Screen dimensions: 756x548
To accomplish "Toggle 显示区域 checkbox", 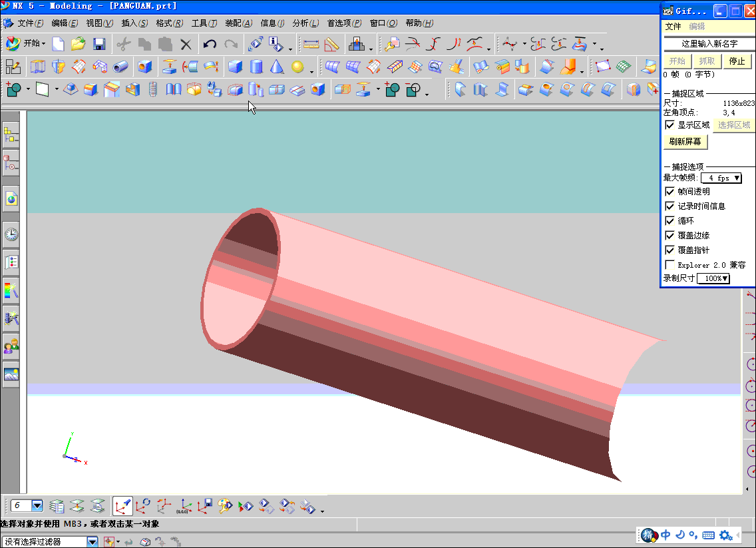I will [x=669, y=125].
